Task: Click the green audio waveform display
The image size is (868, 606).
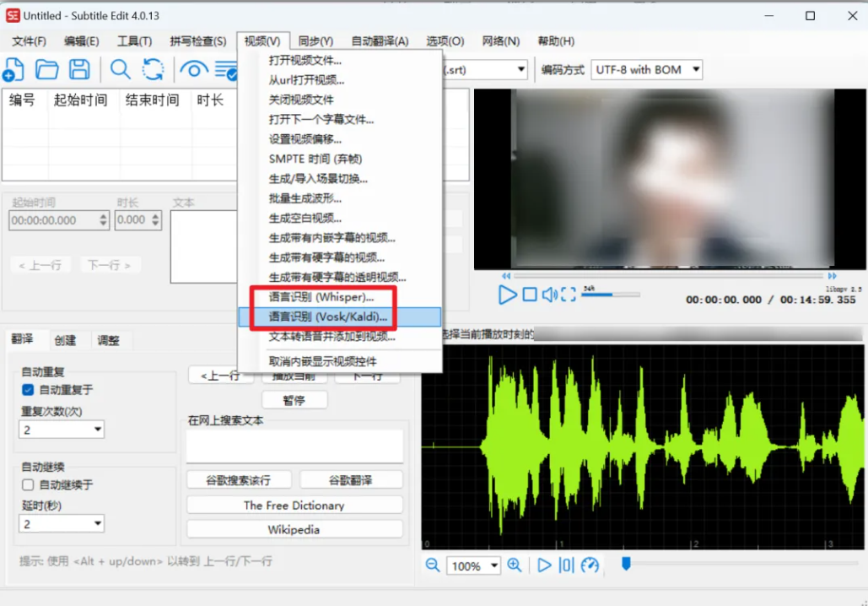Action: point(643,446)
